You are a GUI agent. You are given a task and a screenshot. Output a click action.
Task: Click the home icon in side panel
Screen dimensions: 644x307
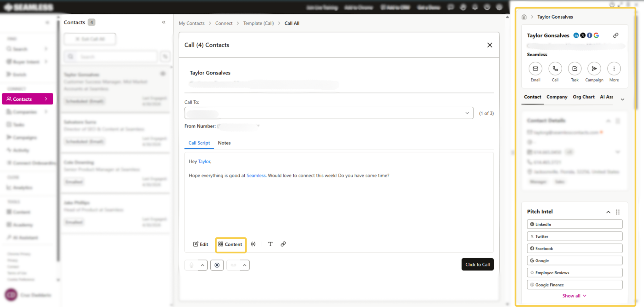coord(524,17)
